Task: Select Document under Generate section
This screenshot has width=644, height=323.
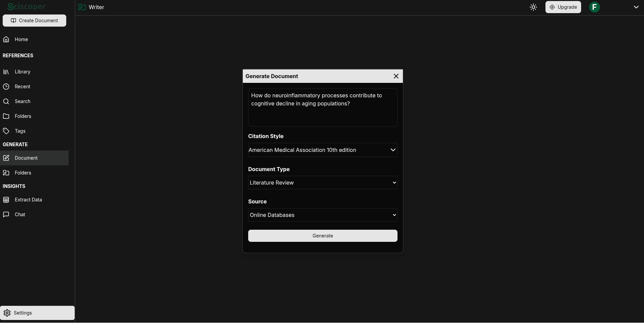Action: (26, 158)
